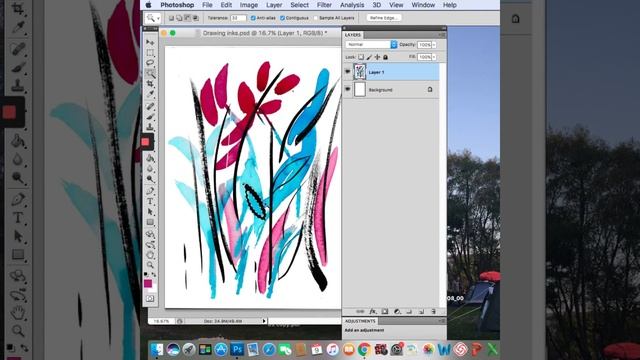Click the Tolerance input field

tap(238, 18)
